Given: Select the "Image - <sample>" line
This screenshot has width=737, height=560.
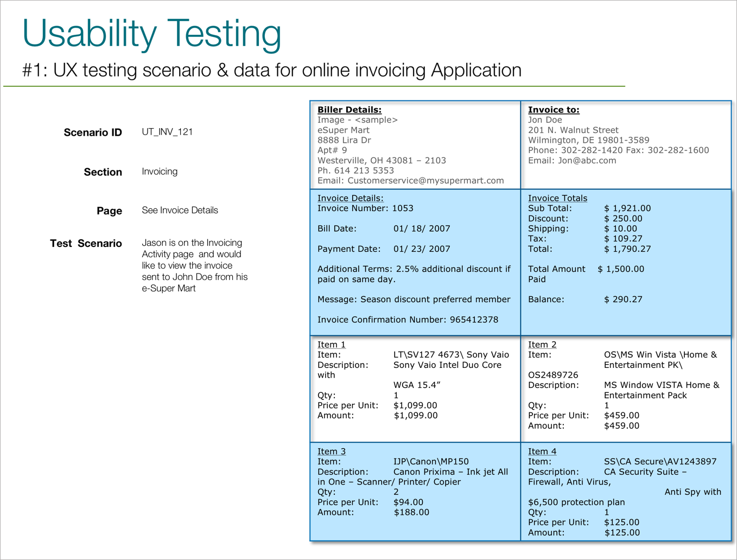Looking at the screenshot, I should [x=358, y=120].
